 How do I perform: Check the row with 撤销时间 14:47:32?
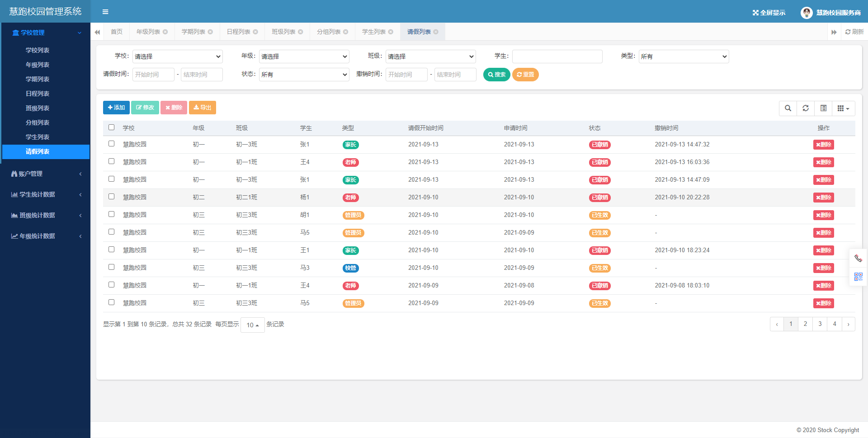click(x=112, y=144)
